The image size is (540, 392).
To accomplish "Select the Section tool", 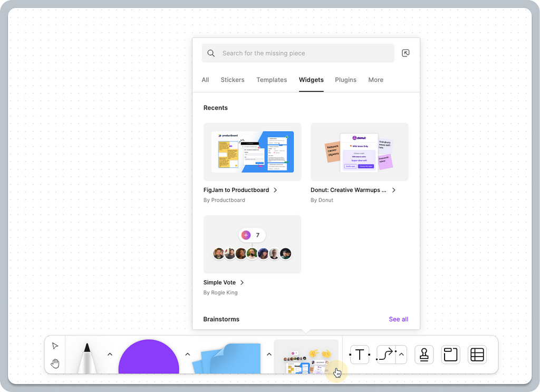I will pos(450,355).
